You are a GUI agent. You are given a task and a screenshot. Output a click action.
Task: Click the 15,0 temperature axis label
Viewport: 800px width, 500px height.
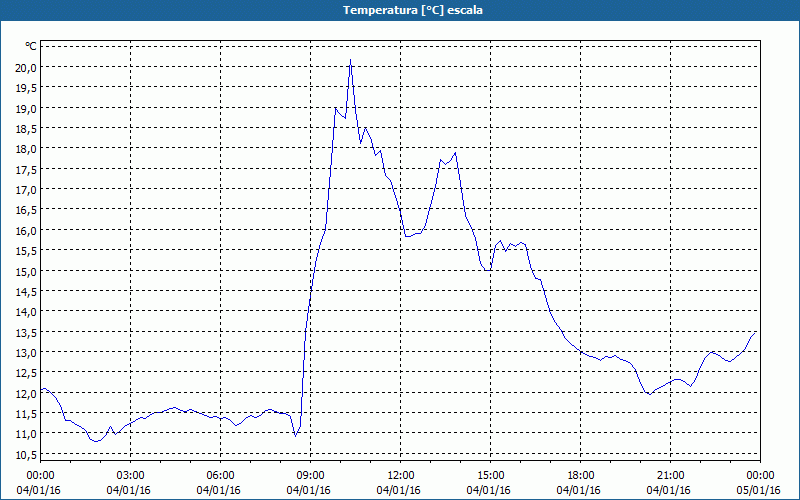(27, 271)
